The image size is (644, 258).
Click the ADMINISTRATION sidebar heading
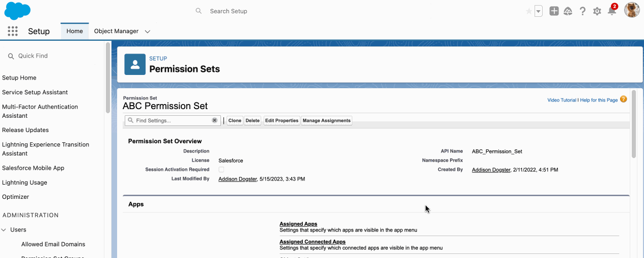pos(31,215)
